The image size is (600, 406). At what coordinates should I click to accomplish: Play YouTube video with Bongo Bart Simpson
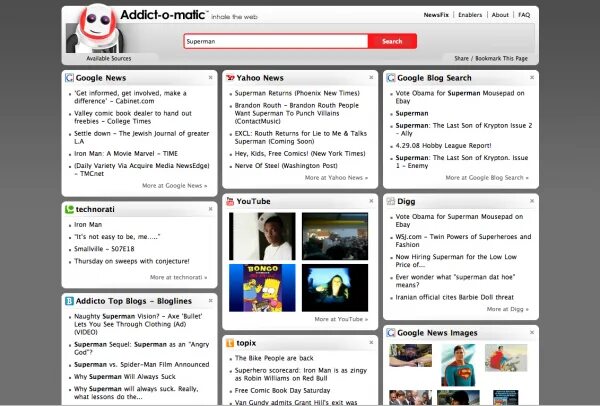[262, 288]
